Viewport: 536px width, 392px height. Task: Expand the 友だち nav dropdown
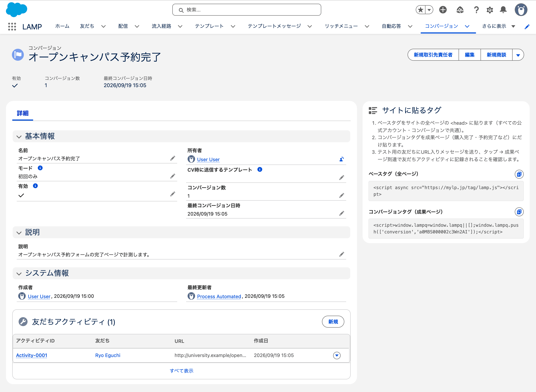click(103, 26)
